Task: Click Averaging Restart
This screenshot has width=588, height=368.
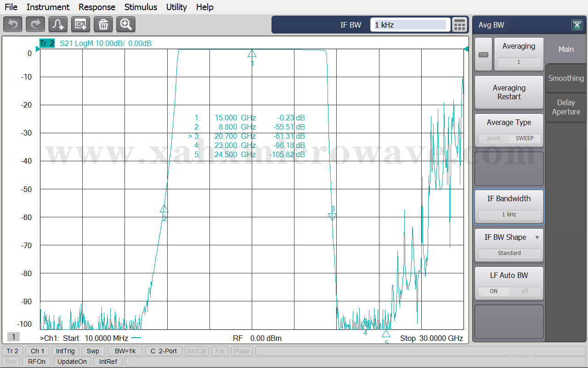Action: pos(509,92)
